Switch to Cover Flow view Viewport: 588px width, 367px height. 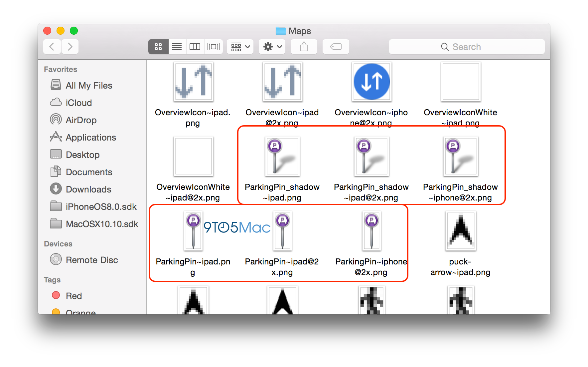click(x=213, y=47)
